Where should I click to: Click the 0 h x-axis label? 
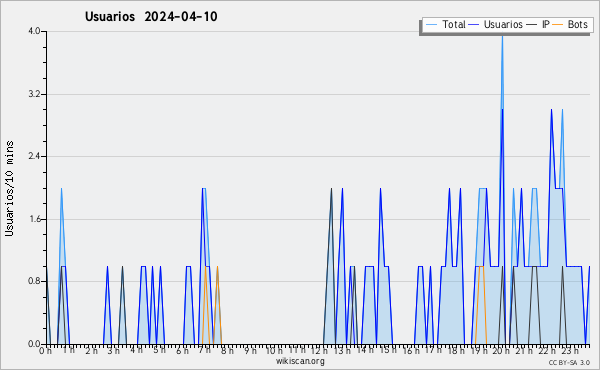coord(46,351)
